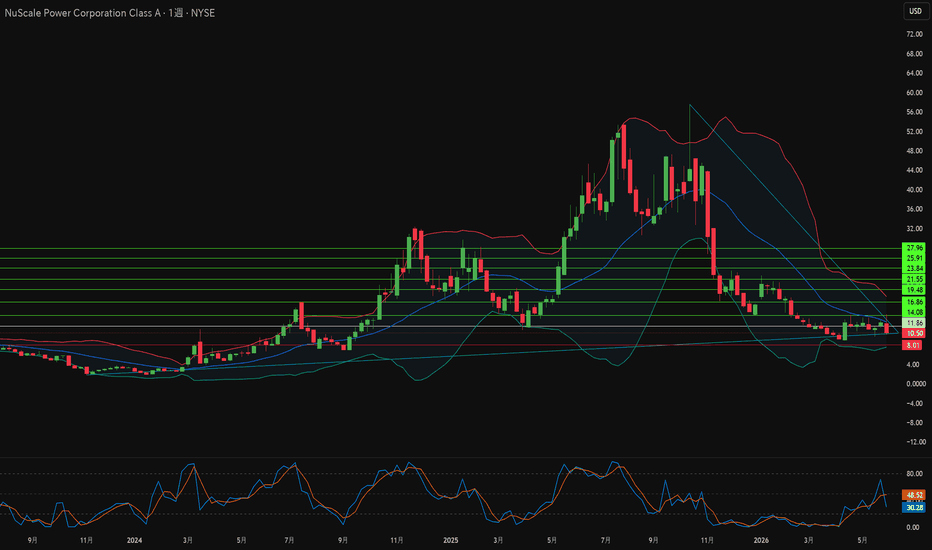Click the red 10.50 current price label
This screenshot has height=550, width=932.
[x=914, y=334]
